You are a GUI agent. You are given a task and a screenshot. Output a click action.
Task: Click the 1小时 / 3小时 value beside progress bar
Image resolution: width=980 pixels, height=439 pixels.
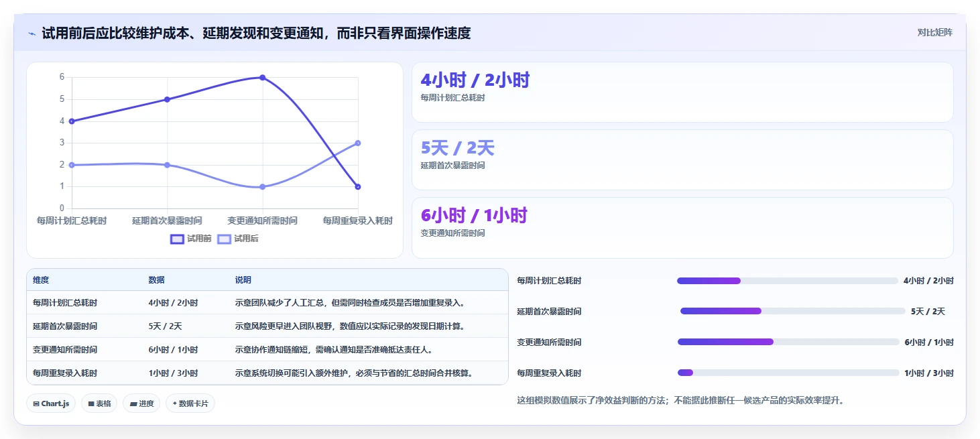pos(929,373)
